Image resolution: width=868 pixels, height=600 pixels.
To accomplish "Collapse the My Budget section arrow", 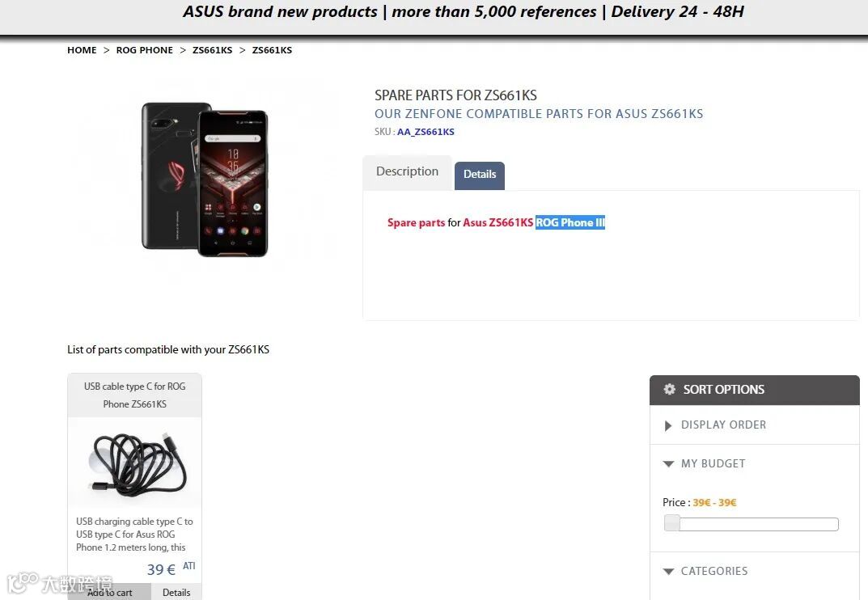I will point(668,464).
